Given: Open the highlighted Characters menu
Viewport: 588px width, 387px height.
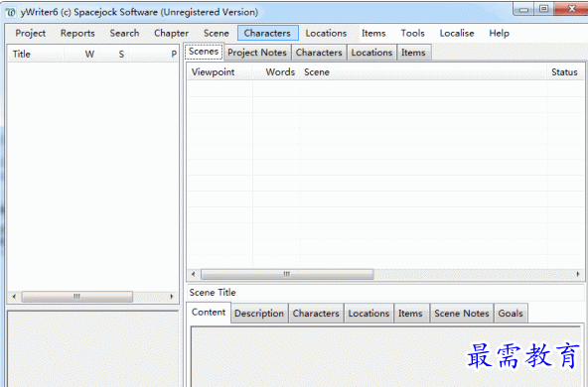Looking at the screenshot, I should pyautogui.click(x=268, y=33).
